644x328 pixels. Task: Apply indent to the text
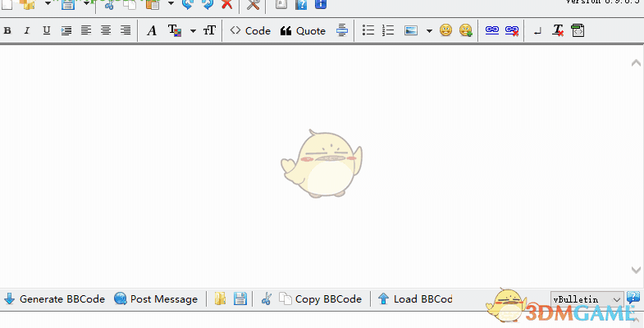coord(66,30)
